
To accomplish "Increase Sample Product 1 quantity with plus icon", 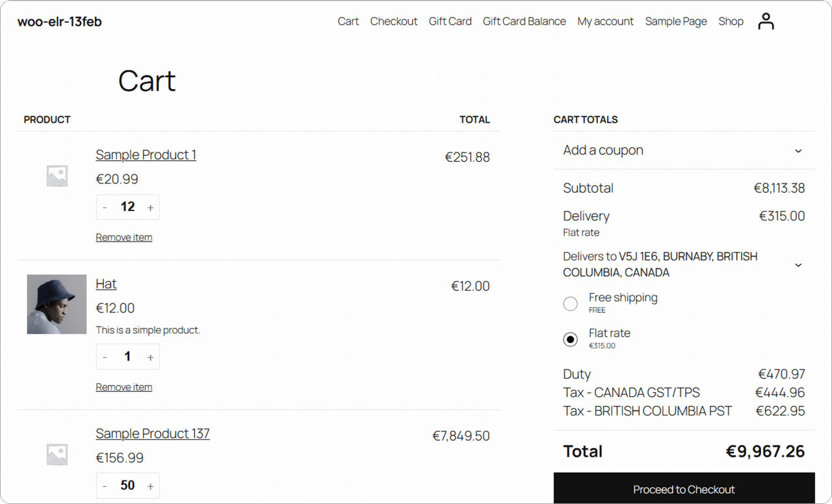I will 150,207.
